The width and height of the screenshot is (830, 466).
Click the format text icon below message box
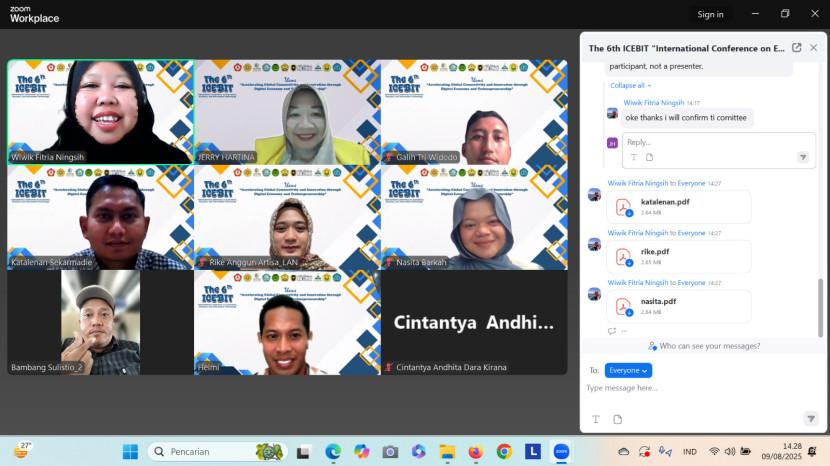coord(596,419)
